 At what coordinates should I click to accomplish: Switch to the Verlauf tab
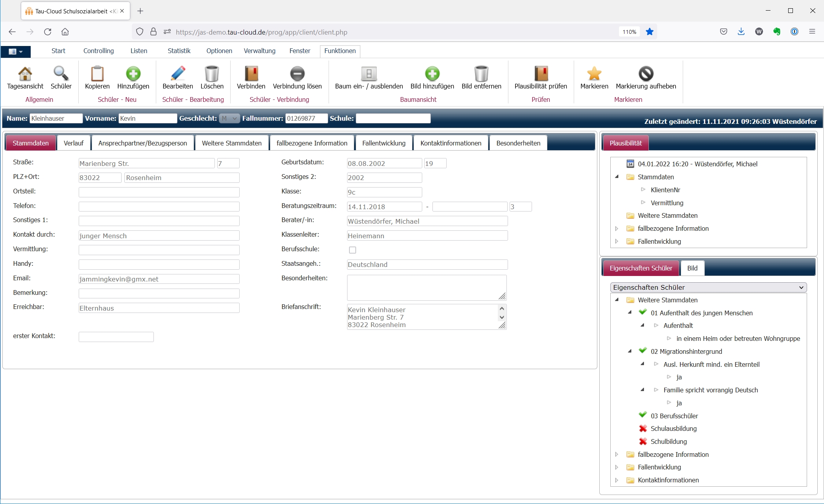74,143
